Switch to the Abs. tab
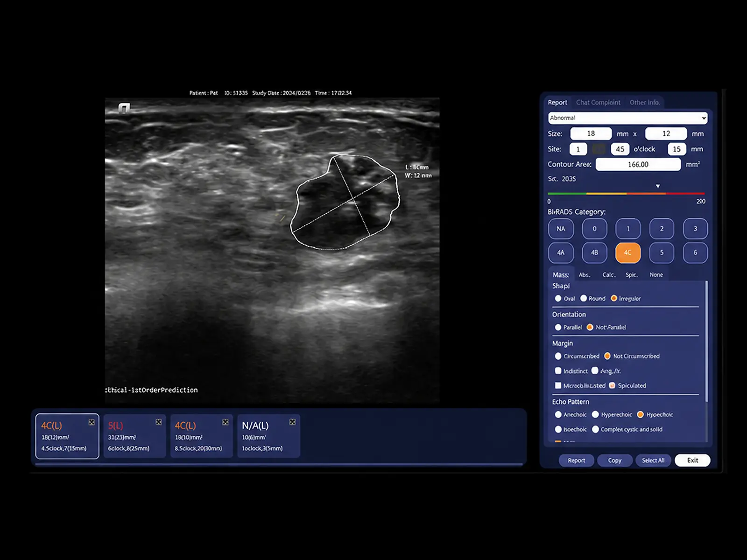 pos(585,275)
